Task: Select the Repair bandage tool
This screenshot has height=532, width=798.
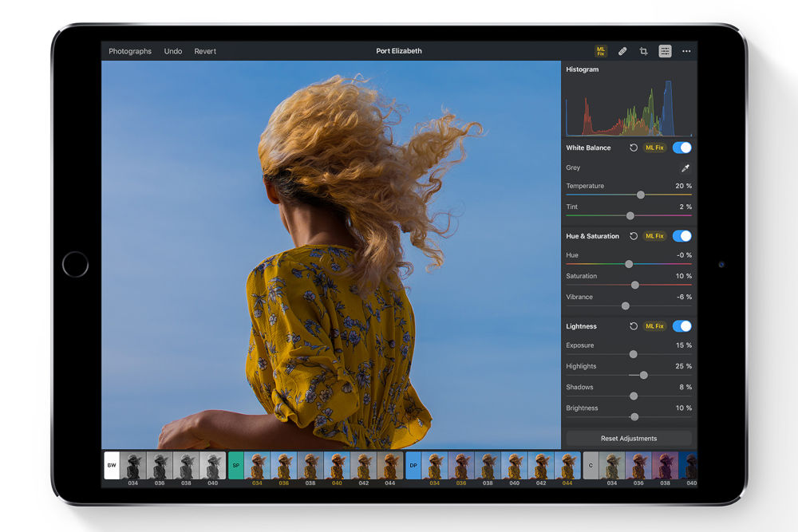Action: point(622,51)
